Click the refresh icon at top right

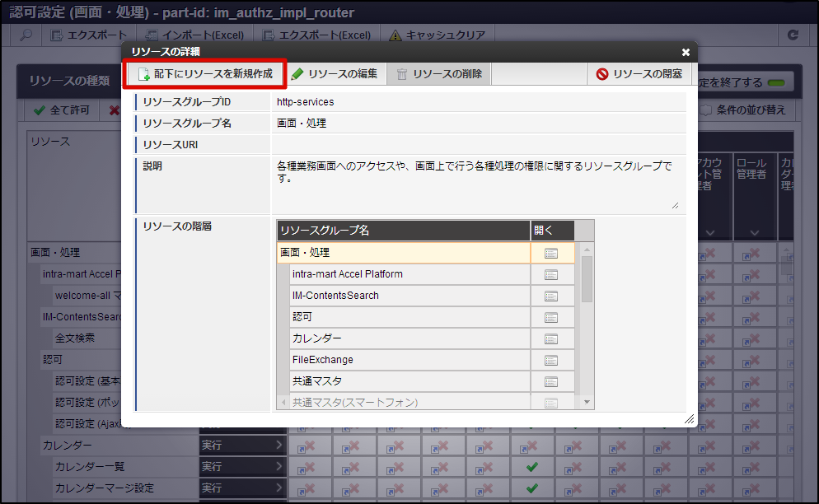click(792, 36)
